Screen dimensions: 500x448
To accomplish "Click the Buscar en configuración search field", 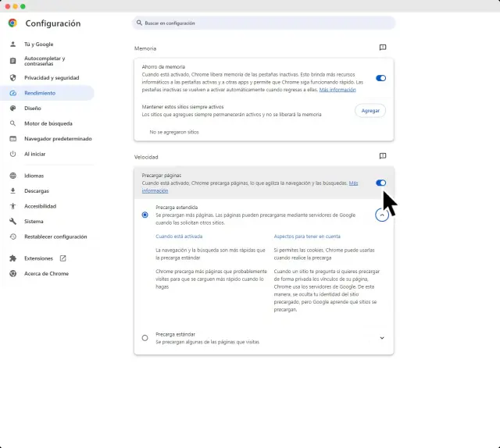I will tap(266, 23).
